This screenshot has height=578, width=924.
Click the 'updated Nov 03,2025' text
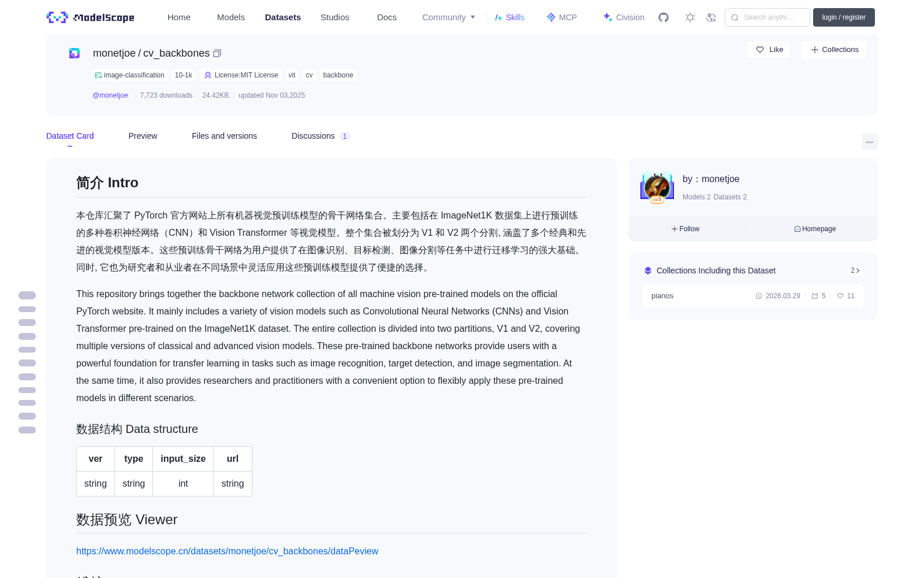click(x=272, y=95)
